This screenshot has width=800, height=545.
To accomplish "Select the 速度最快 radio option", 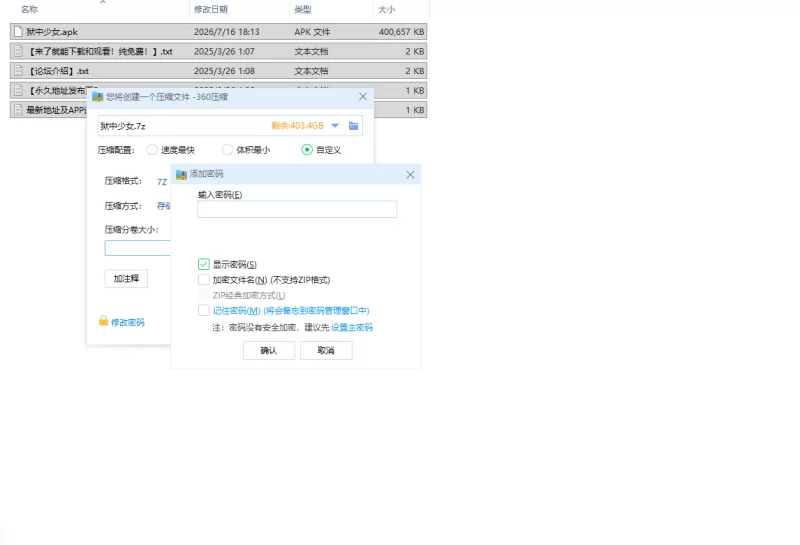I will (x=152, y=150).
